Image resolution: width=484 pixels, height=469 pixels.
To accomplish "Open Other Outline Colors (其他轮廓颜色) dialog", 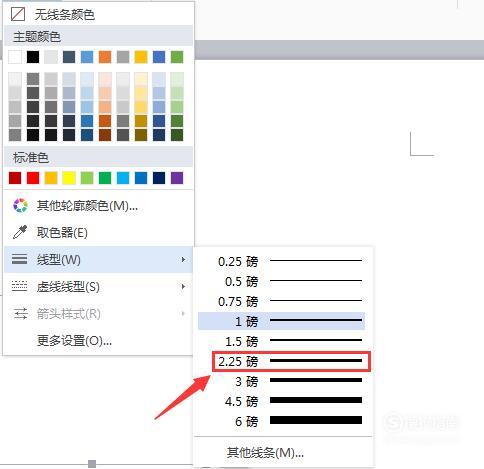I will (x=98, y=206).
